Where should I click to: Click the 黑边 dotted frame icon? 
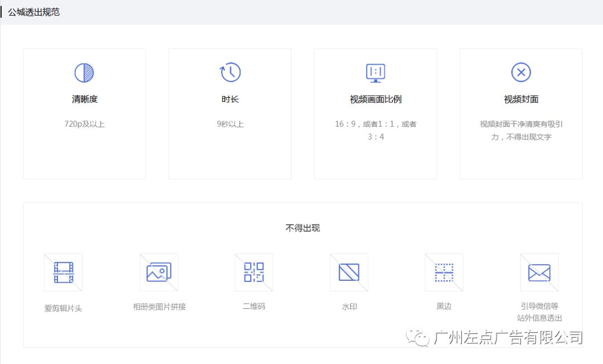tap(444, 272)
